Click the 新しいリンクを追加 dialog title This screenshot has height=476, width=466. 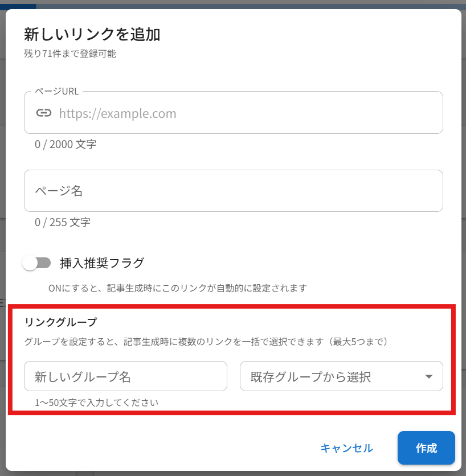(92, 35)
